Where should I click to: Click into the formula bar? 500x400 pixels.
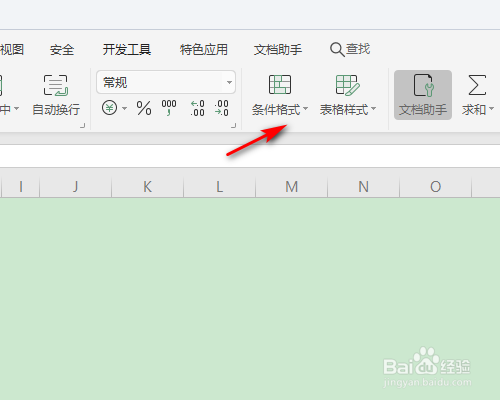pos(250,156)
